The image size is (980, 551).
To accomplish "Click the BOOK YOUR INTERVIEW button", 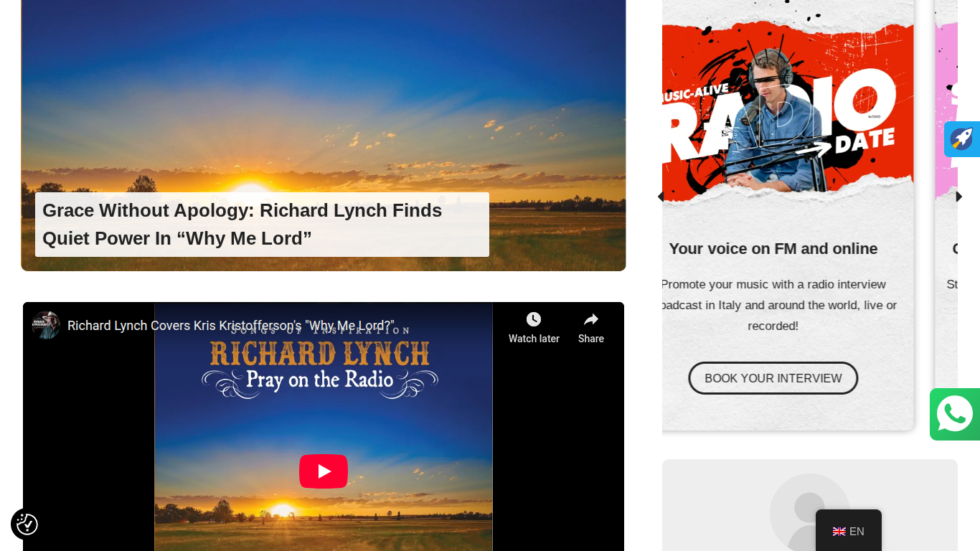I will point(773,378).
